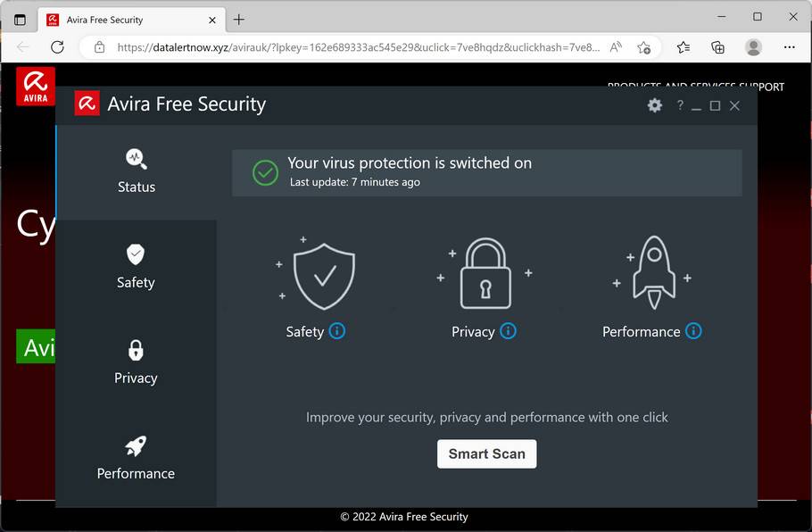Viewport: 812px width, 532px height.
Task: Open Avira help with the question mark icon
Action: tap(679, 105)
